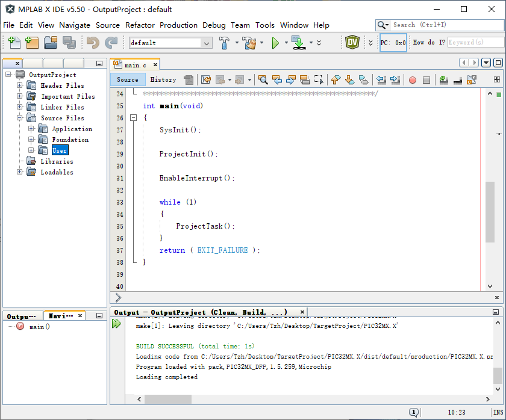Screen dimensions: 506x420
Task: Expand the Header Files tree node
Action: tap(20, 85)
